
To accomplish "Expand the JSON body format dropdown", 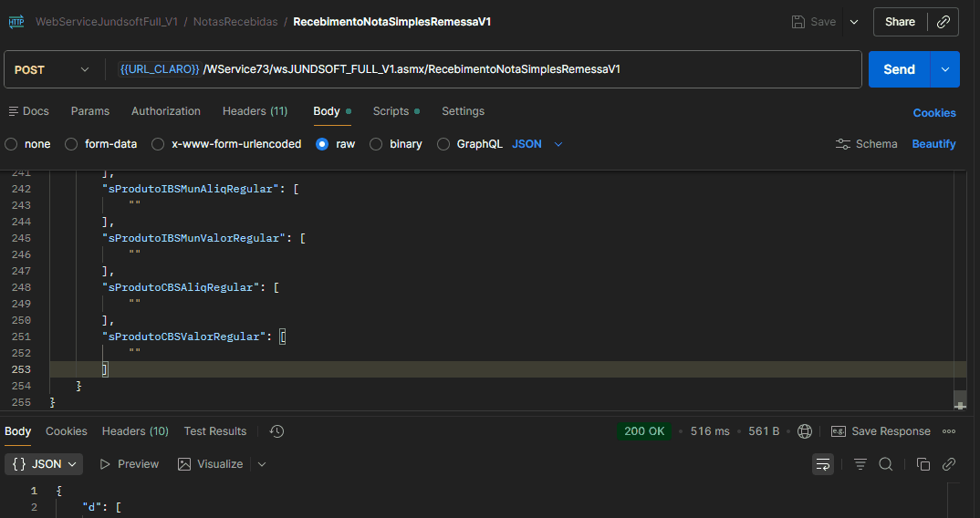I will click(x=537, y=144).
